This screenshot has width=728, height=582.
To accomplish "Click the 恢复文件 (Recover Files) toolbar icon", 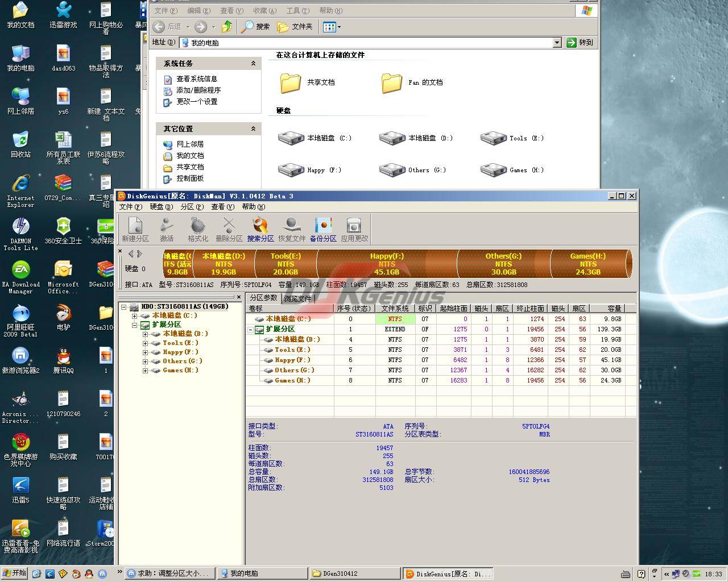I will [292, 229].
